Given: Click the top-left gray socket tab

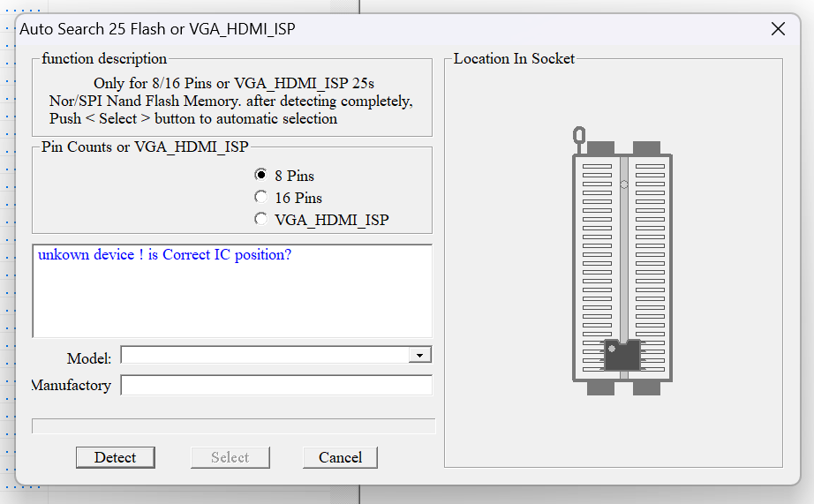Looking at the screenshot, I should pyautogui.click(x=600, y=147).
